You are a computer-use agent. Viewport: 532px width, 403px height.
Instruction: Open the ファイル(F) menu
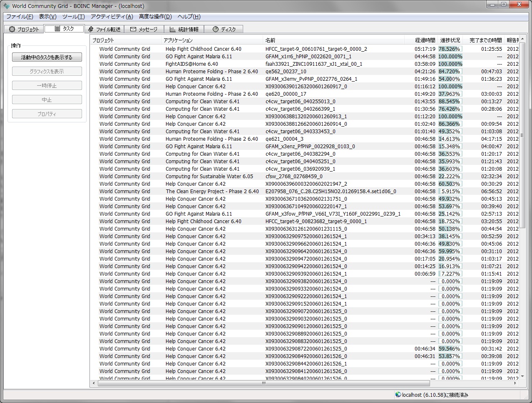(20, 17)
